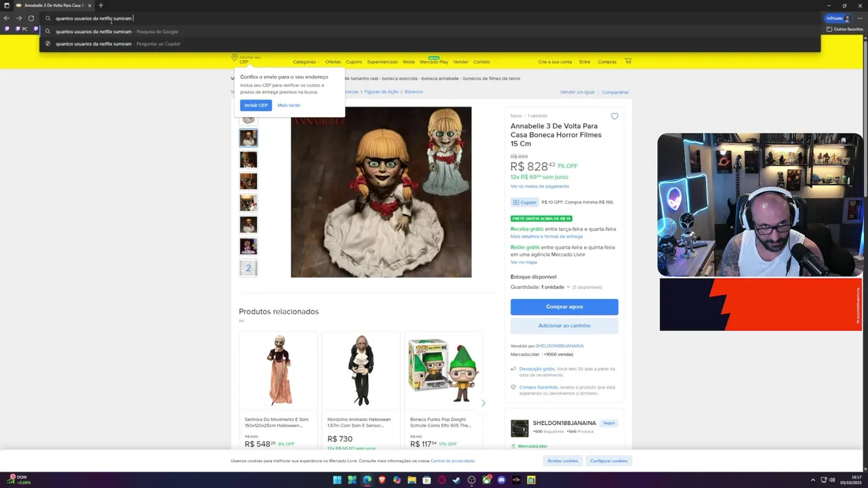Open Boneco Funko Pop Dwight product

(443, 390)
